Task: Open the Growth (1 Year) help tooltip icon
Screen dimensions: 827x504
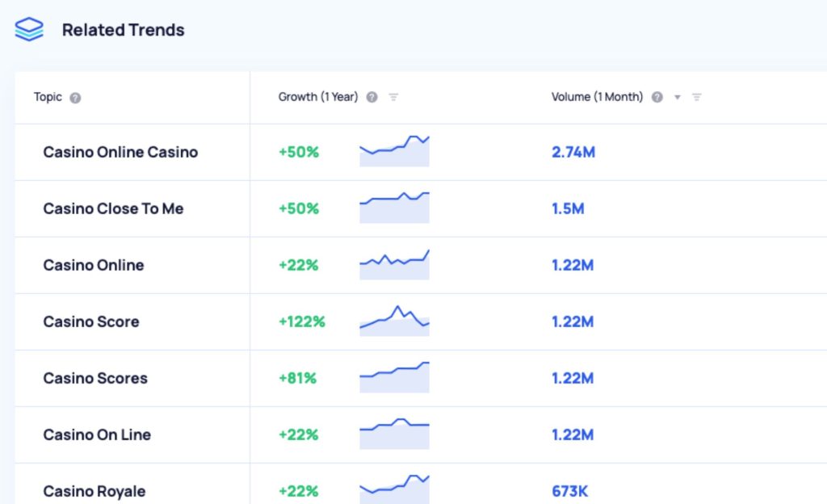Action: [x=372, y=97]
